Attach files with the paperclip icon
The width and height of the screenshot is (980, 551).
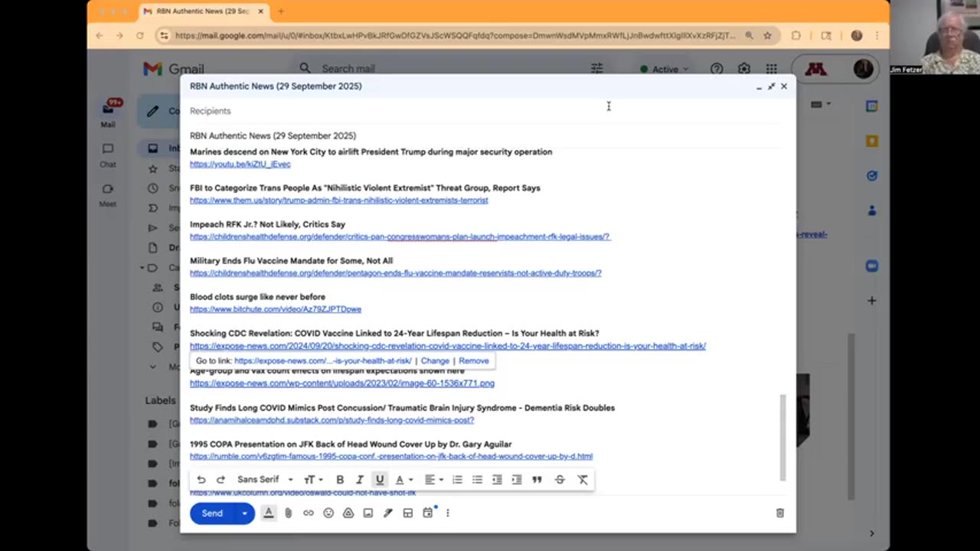coord(289,513)
